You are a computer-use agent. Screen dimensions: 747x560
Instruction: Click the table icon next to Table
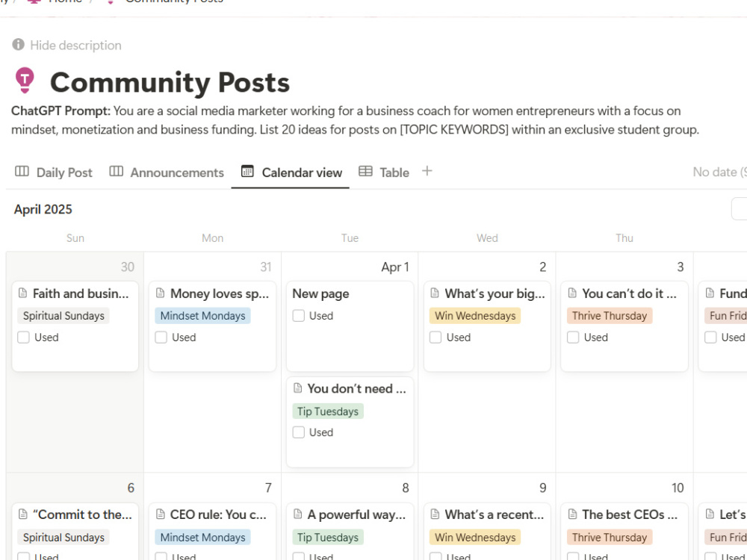[365, 172]
